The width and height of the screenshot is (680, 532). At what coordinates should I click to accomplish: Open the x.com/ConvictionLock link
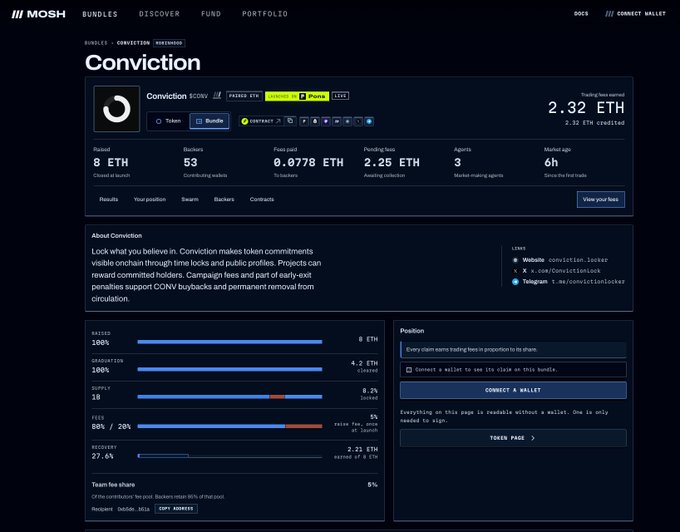pos(566,271)
